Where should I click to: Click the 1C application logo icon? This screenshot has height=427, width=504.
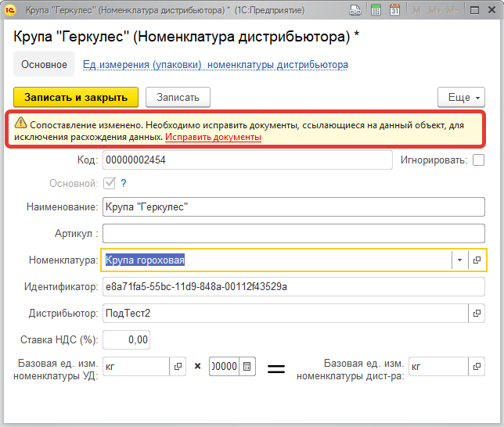tap(10, 10)
